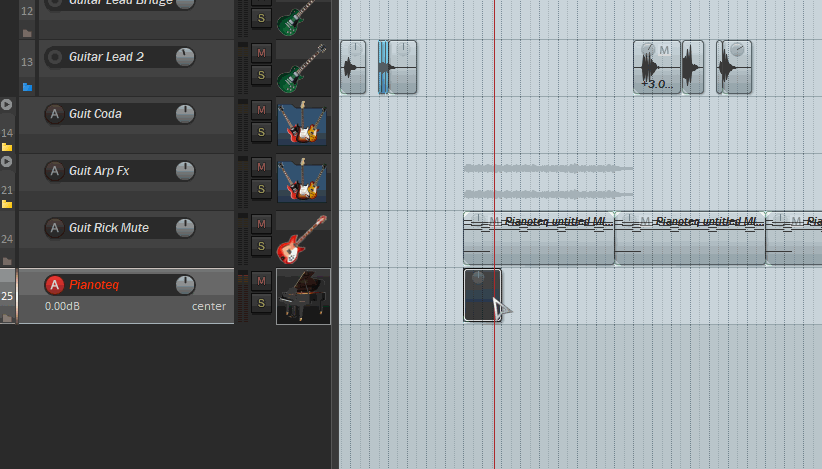The image size is (822, 469).
Task: Toggle record arm on Guit Arp Fx
Action: coord(54,171)
